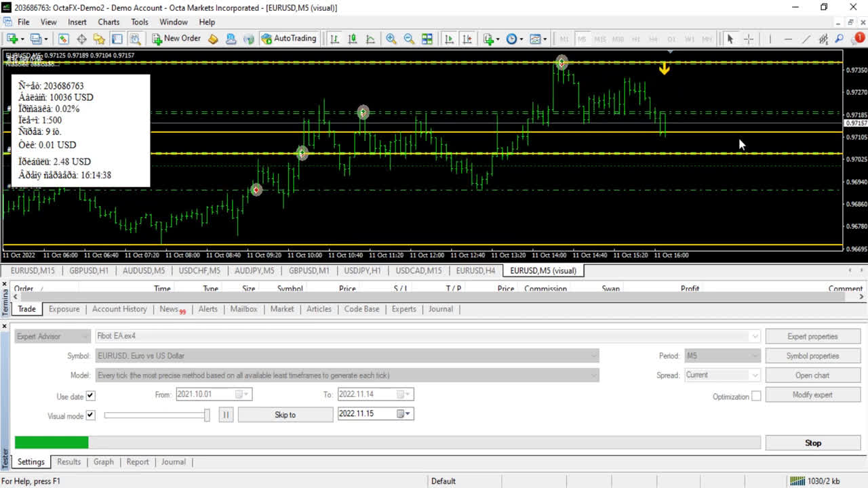Click the New Order button
This screenshot has width=868, height=488.
point(176,39)
